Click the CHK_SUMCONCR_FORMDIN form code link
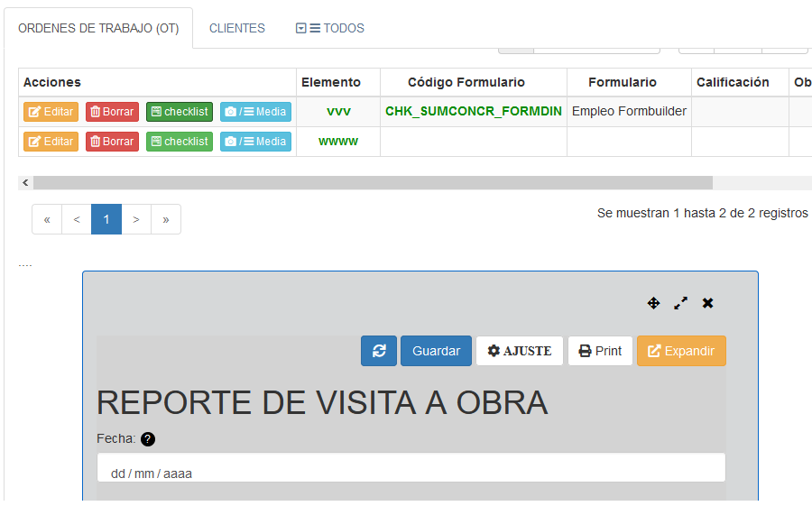Viewport: 812px width, 515px height. [474, 111]
